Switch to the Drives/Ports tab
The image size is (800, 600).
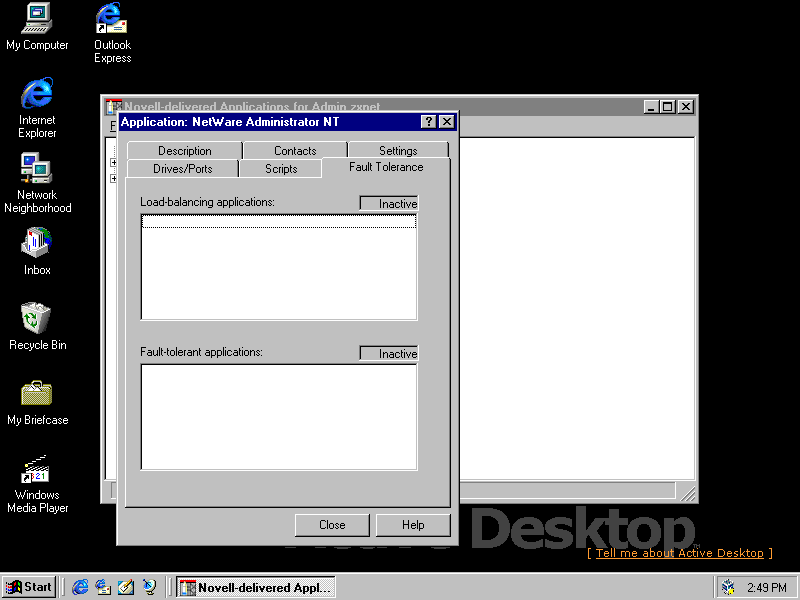183,169
